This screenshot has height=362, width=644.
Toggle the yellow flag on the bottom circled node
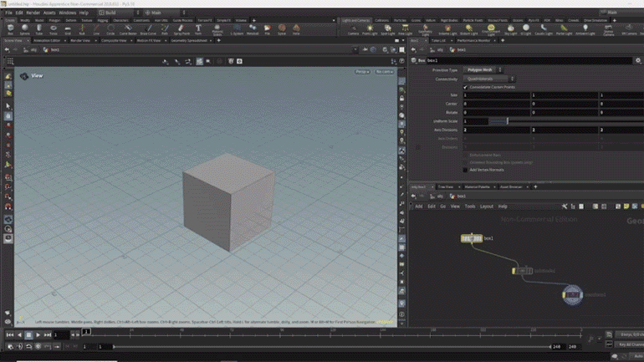tap(565, 294)
